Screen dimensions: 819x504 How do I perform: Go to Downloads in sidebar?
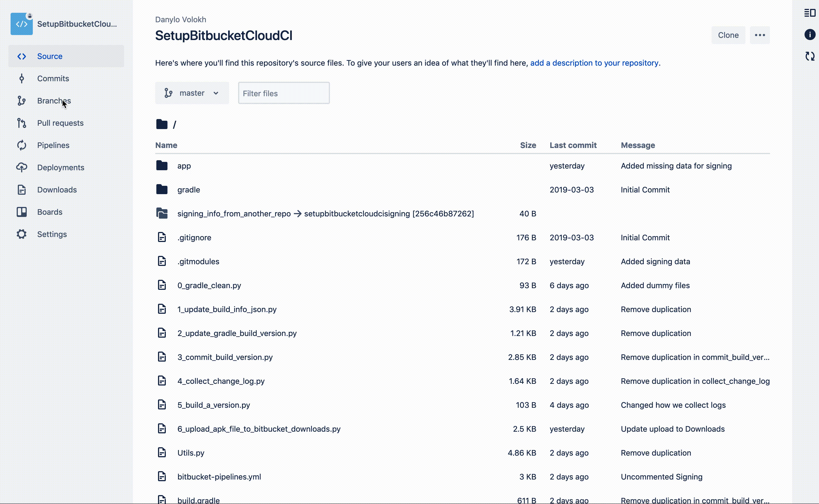57,190
